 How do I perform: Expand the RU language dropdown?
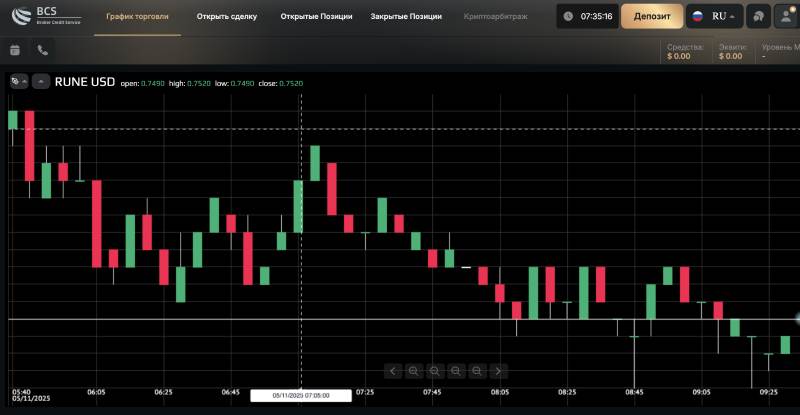(x=716, y=16)
